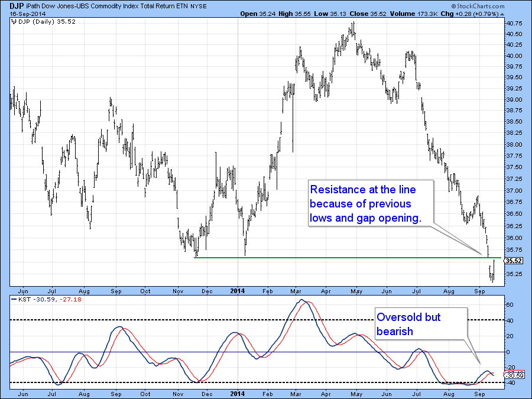Click the Resistance at the line annotation box
This screenshot has height=399, width=532.
coord(371,203)
